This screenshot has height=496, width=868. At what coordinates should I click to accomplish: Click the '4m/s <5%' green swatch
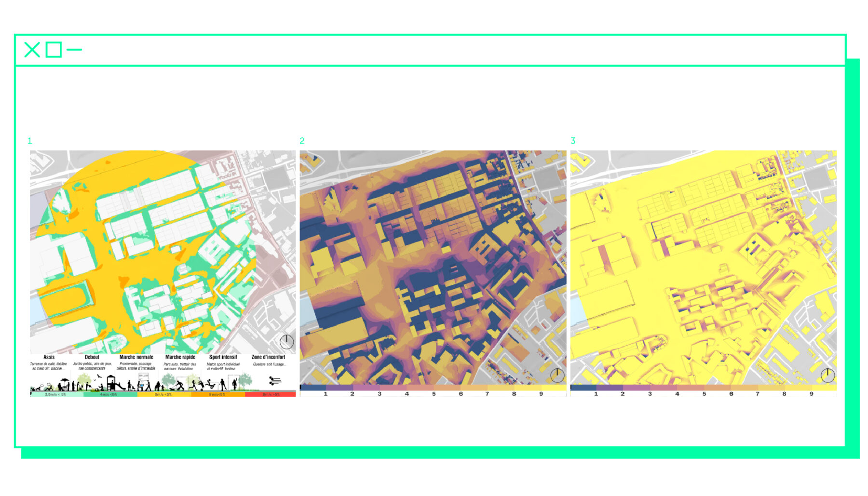pos(110,394)
